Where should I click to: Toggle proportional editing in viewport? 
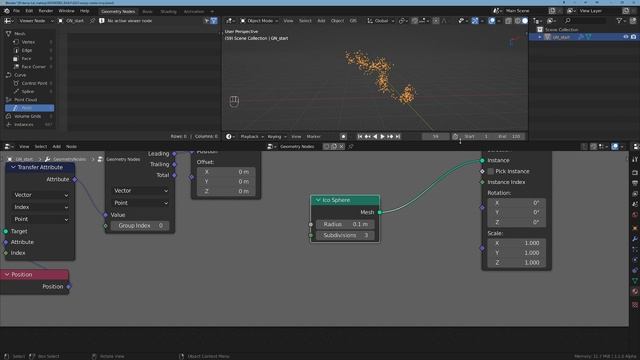pos(436,20)
